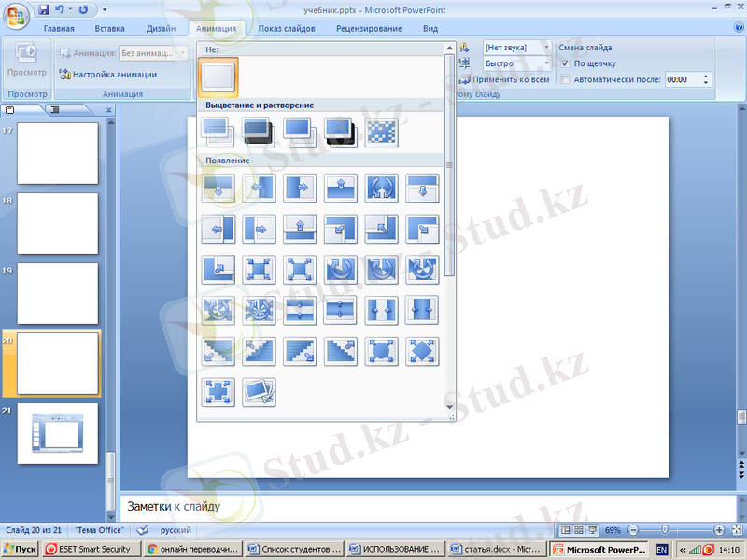This screenshot has height=560, width=747.
Task: Undo the last action in quick access
Action: [60, 9]
